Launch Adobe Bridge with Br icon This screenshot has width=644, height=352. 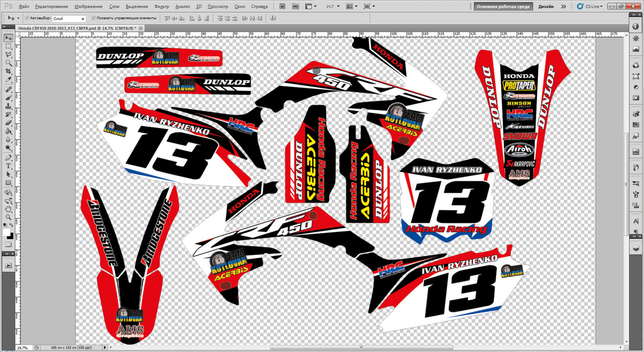(x=282, y=7)
